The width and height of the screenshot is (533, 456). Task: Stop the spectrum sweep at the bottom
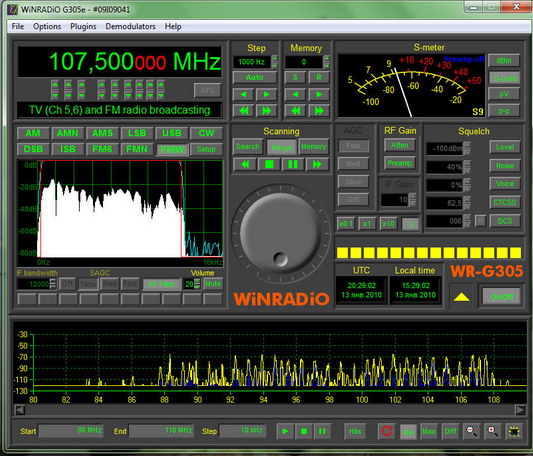coord(304,432)
